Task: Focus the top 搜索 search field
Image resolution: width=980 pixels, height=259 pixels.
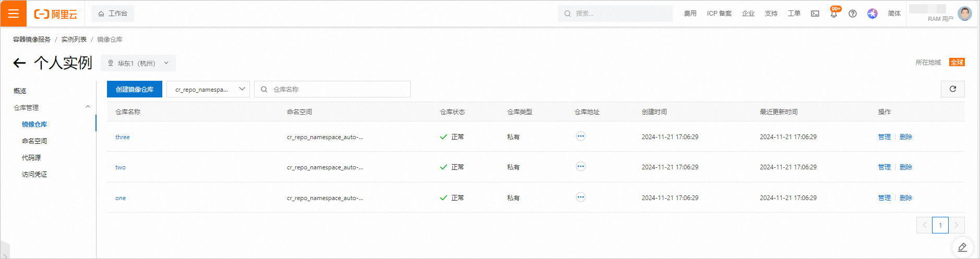Action: [x=615, y=14]
